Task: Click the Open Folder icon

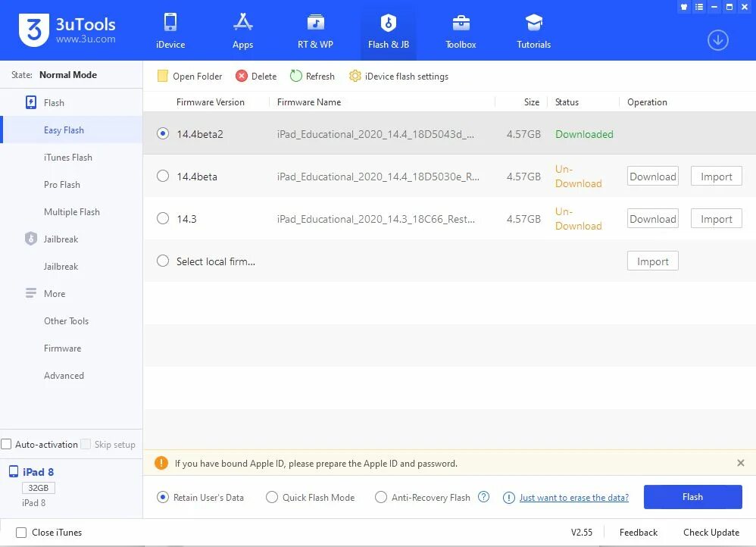Action: (162, 76)
